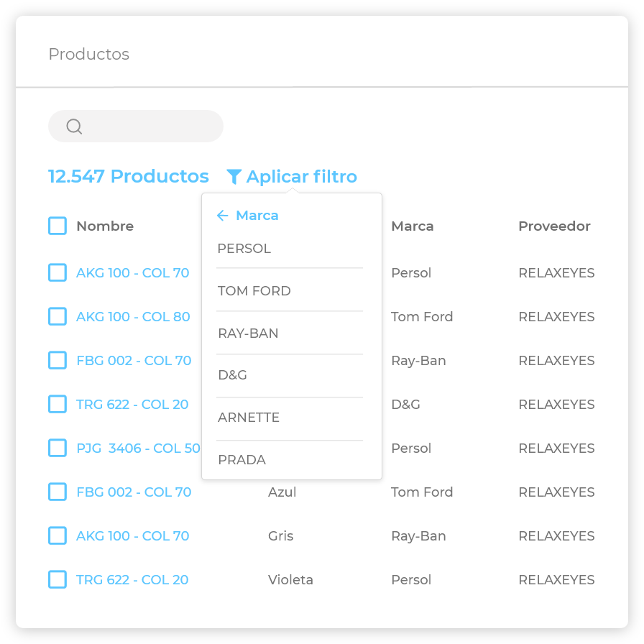This screenshot has height=644, width=644.
Task: Select the checkbox for TRG 622 - COL 20 Violeta row
Action: pyautogui.click(x=57, y=580)
